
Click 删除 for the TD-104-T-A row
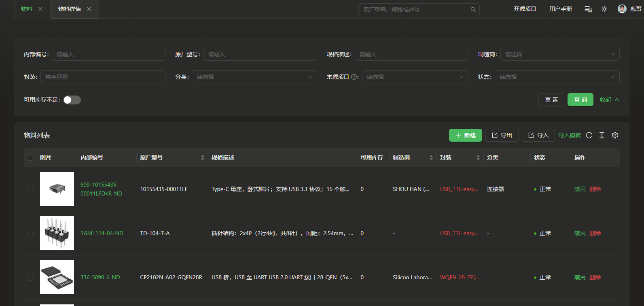point(595,233)
